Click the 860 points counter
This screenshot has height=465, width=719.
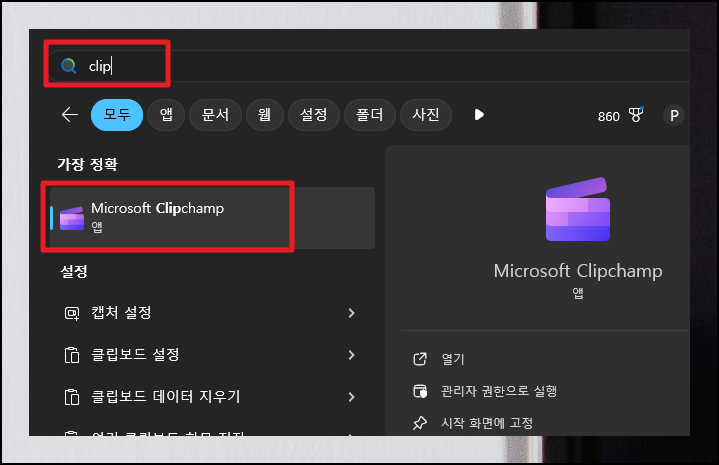[608, 116]
